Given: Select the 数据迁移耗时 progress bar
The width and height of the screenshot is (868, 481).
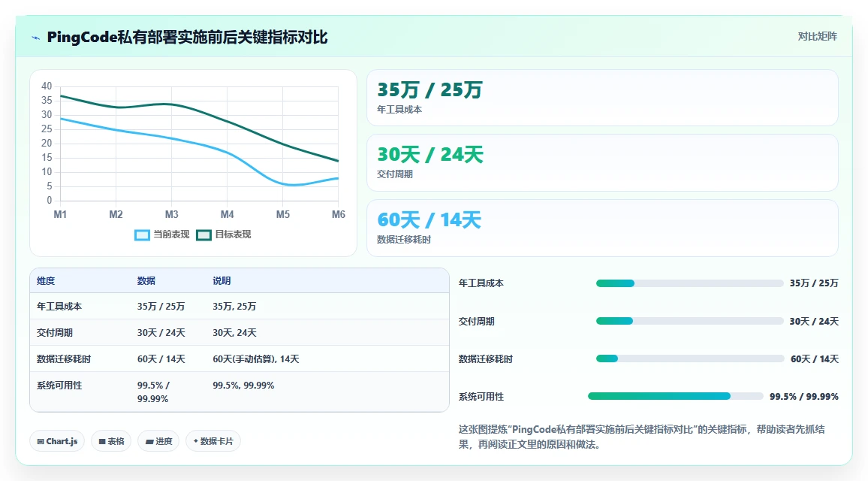Looking at the screenshot, I should coord(690,358).
